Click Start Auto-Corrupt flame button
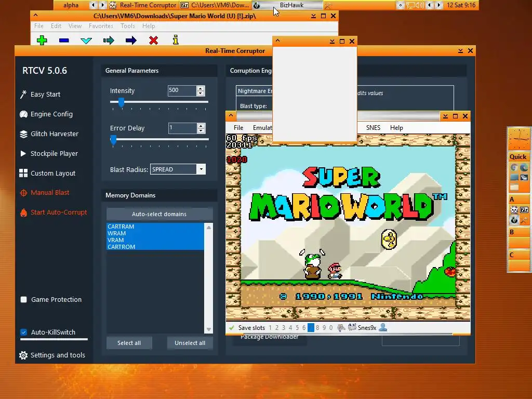Image resolution: width=532 pixels, height=399 pixels. (x=54, y=212)
